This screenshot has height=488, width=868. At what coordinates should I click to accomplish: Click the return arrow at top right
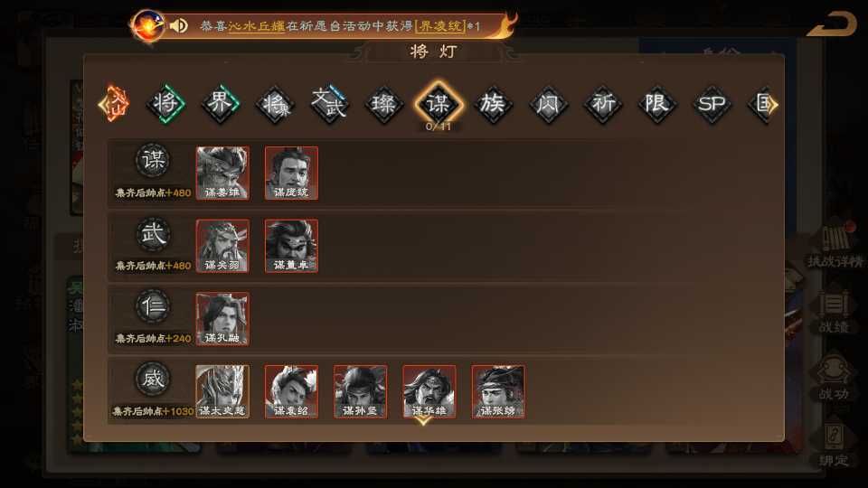[832, 24]
